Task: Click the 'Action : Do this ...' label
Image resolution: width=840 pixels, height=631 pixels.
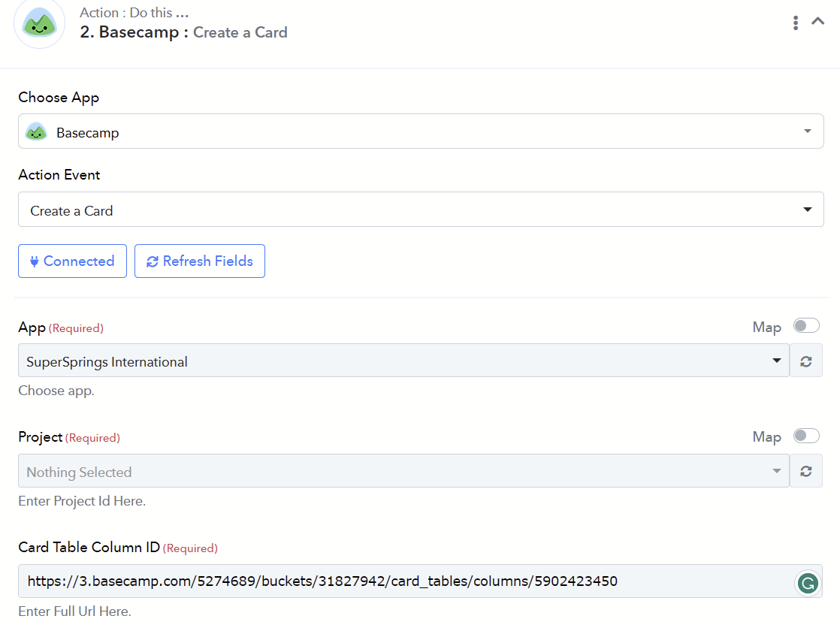Action: pos(134,12)
